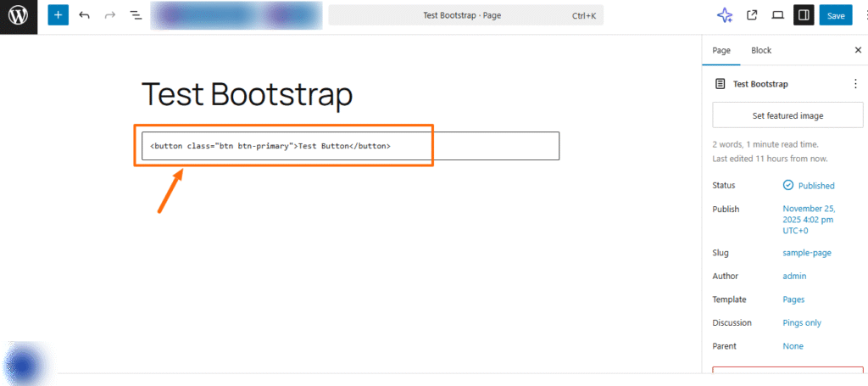Toggle the settings sidebar panel
This screenshot has width=868, height=386.
(804, 15)
